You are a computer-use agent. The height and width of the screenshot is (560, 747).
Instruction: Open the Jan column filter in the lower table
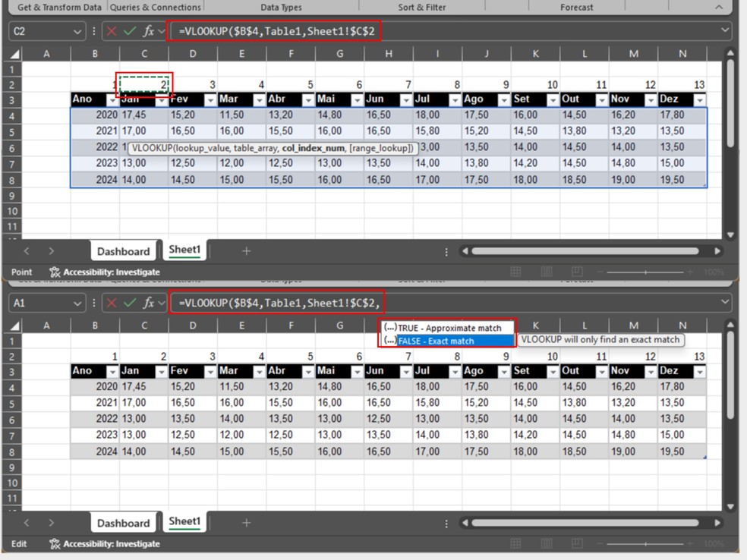pyautogui.click(x=160, y=372)
